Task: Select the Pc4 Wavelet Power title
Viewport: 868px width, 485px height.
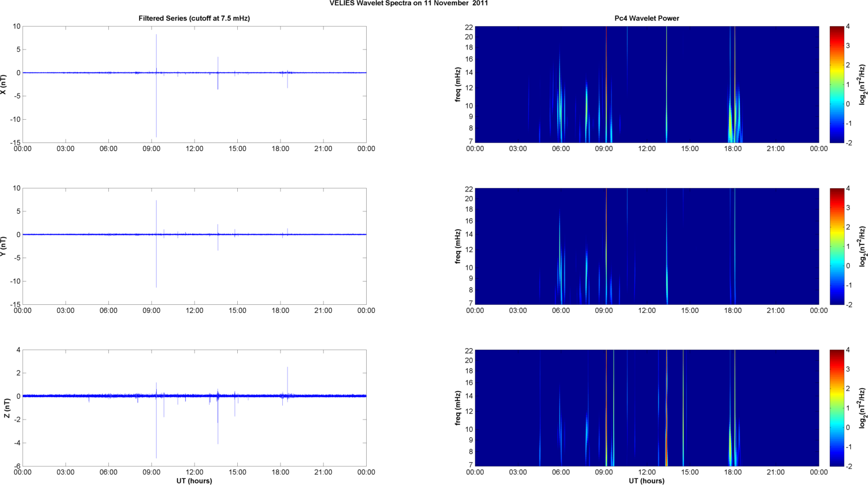Action: tap(646, 18)
